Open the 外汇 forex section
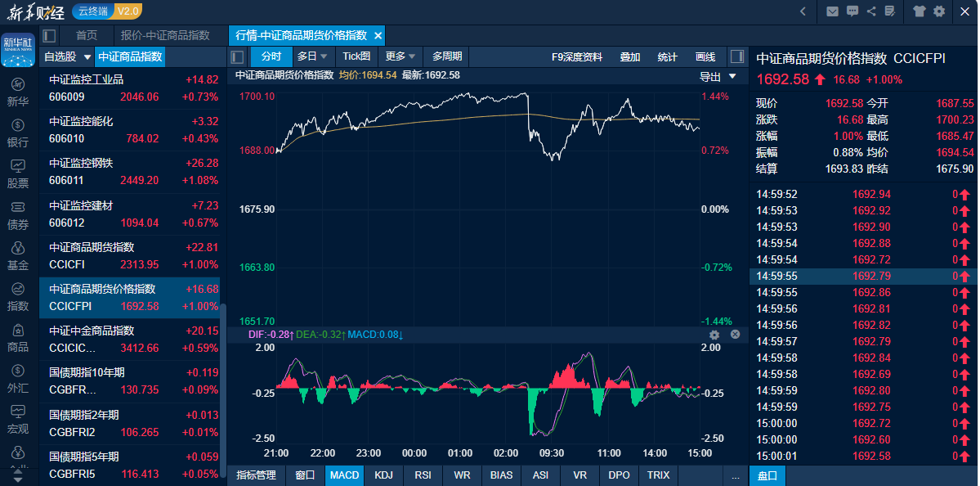The height and width of the screenshot is (486, 980). pyautogui.click(x=18, y=379)
